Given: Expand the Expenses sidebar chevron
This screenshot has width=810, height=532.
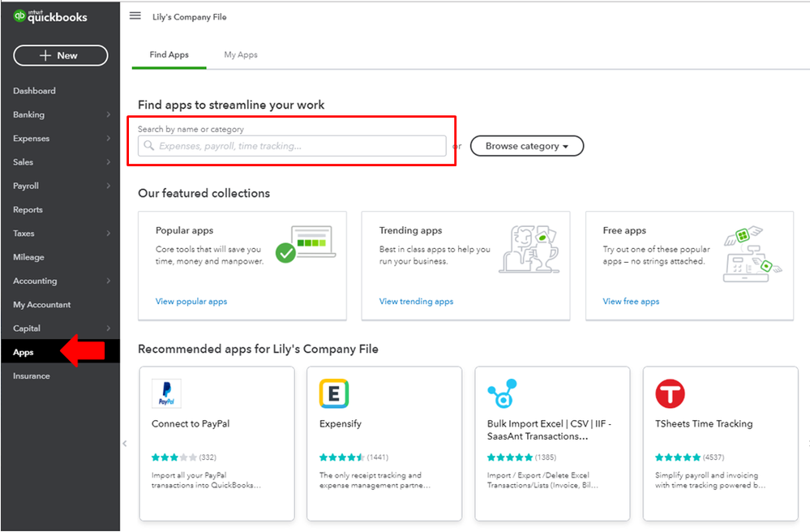Looking at the screenshot, I should [108, 139].
